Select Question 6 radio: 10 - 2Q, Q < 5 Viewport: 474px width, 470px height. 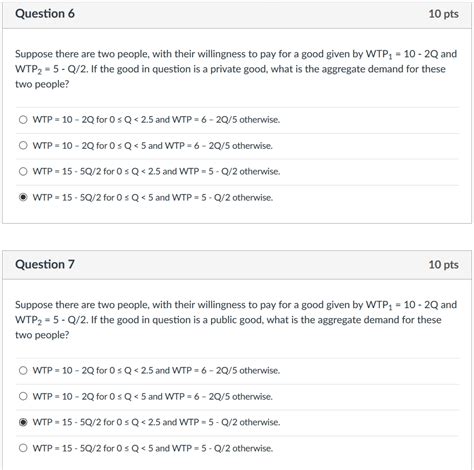tap(23, 145)
